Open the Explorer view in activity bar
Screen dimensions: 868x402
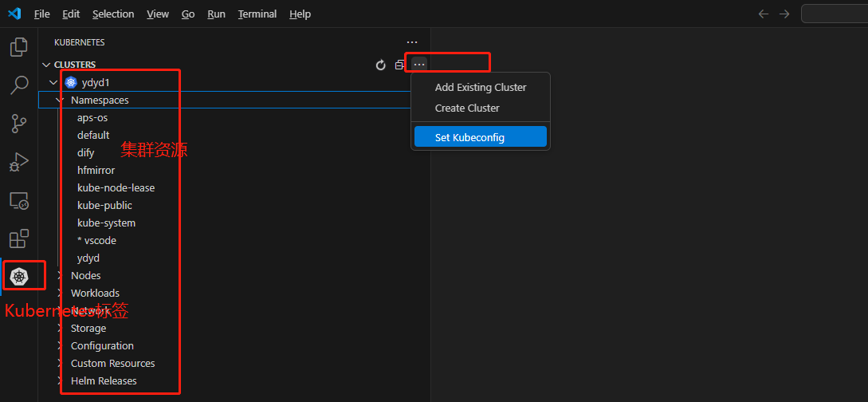click(18, 47)
